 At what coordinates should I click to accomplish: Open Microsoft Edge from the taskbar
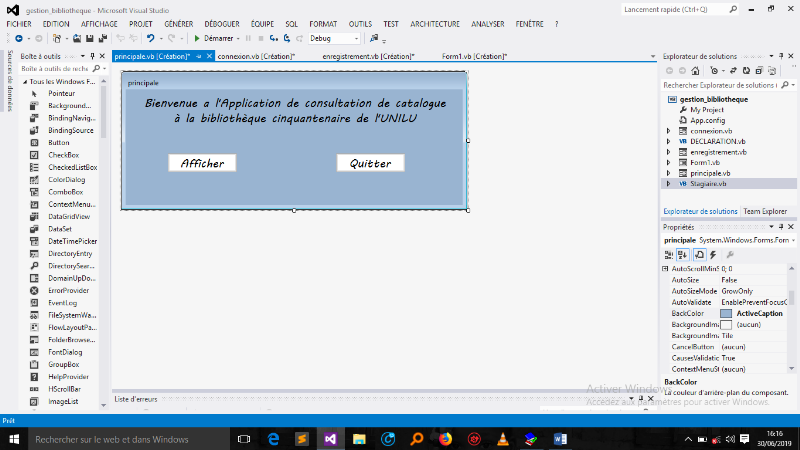[x=273, y=439]
